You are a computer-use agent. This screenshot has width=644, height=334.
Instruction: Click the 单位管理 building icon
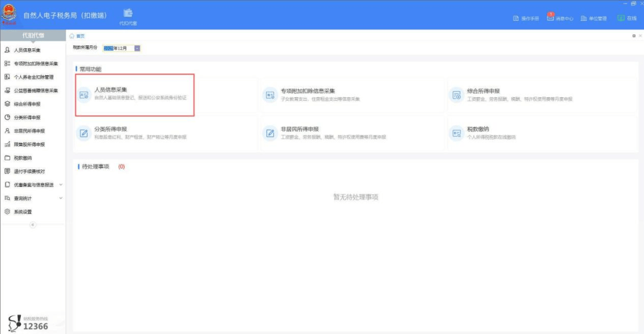(584, 18)
